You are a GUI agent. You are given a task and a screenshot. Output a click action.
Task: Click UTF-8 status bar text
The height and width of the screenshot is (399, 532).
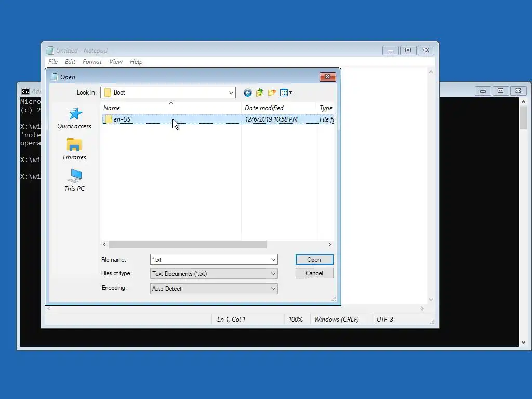pyautogui.click(x=385, y=320)
